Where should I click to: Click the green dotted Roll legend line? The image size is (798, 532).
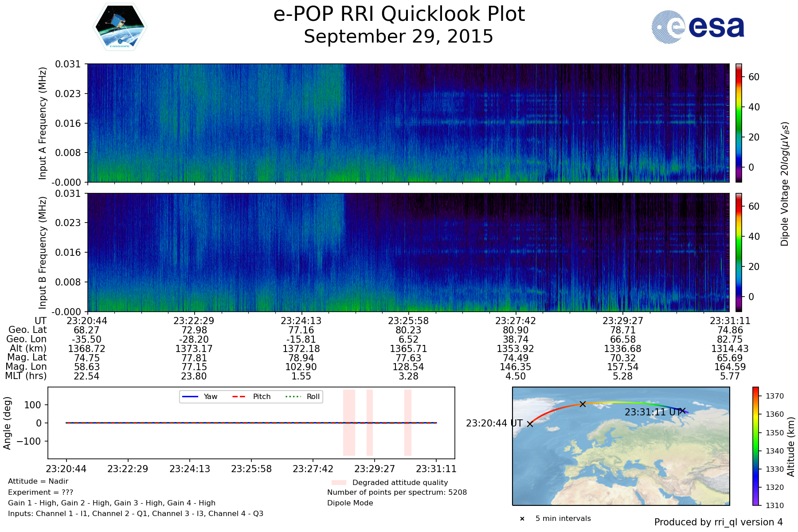293,397
